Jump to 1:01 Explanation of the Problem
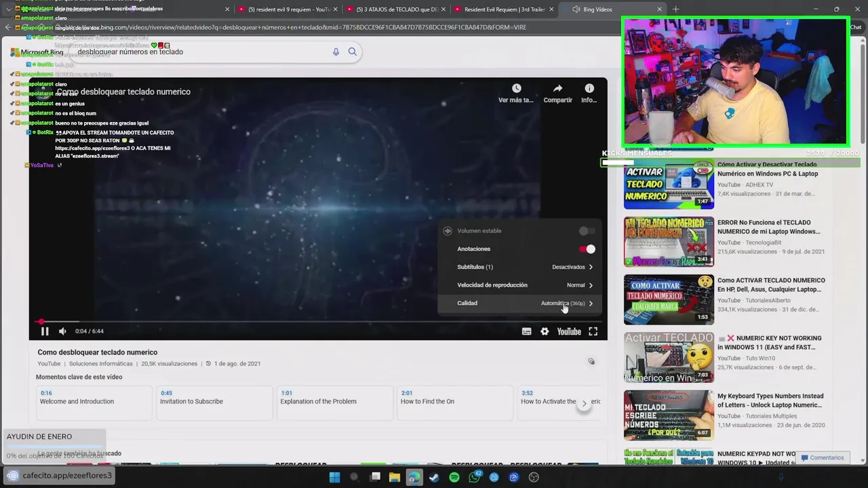868x488 pixels. coord(334,403)
